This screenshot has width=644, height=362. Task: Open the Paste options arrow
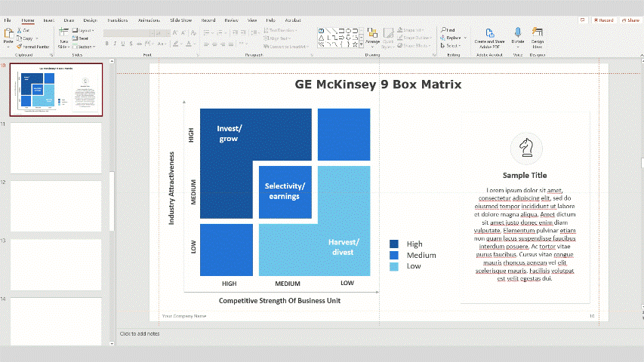click(8, 47)
